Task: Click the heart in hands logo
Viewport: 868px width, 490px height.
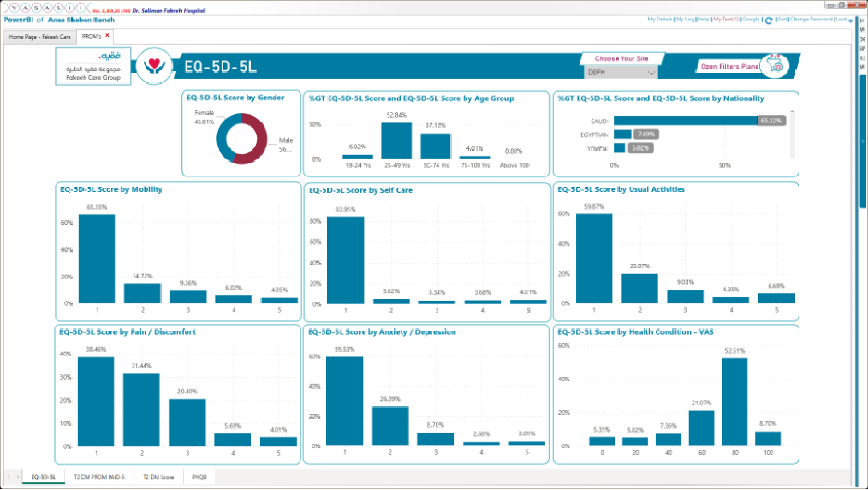Action: pos(154,66)
